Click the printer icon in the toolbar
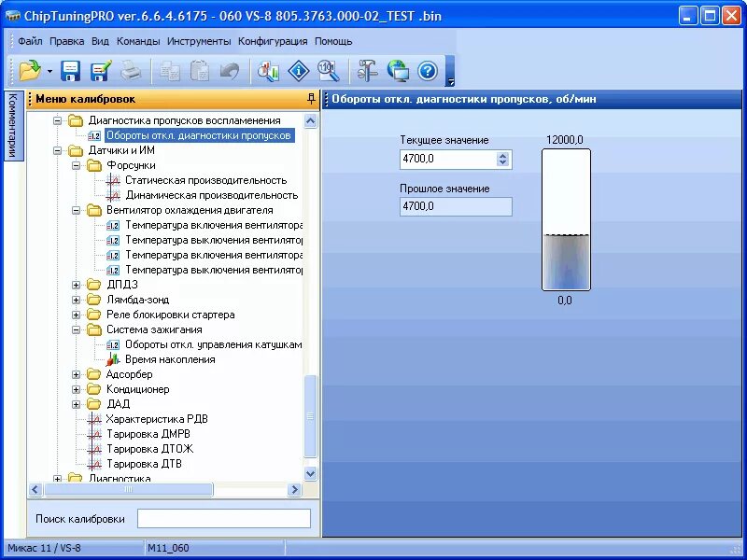 click(131, 71)
